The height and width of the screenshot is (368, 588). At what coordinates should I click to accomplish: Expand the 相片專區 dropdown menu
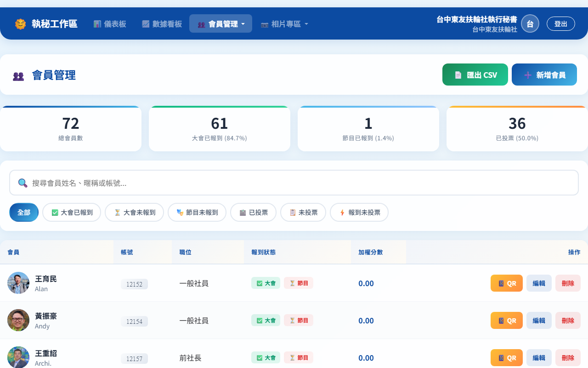pos(284,24)
